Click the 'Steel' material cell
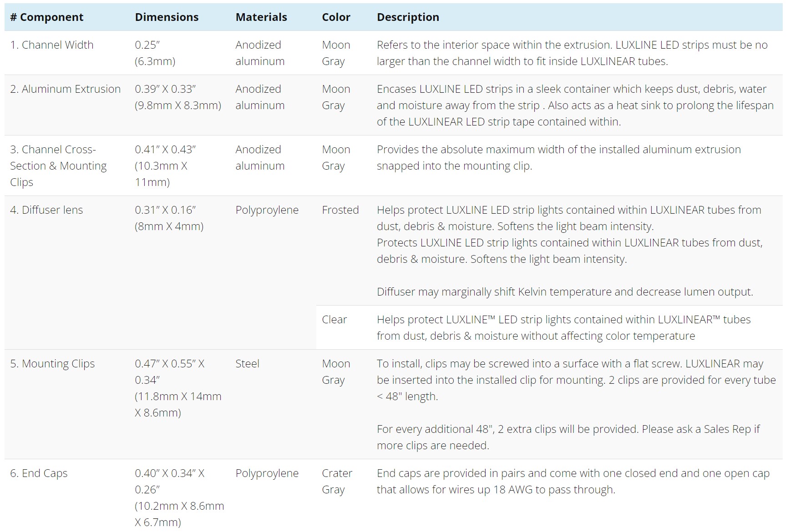Viewport: 790px width, 532px height. (x=247, y=364)
